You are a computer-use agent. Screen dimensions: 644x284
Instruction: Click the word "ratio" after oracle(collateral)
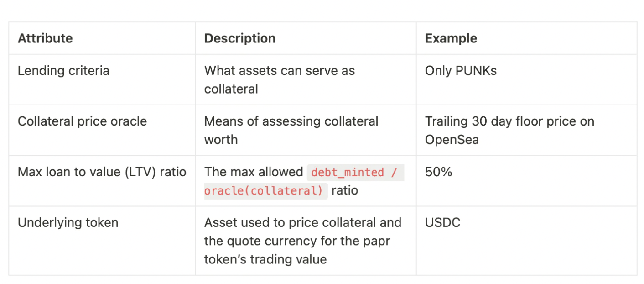pyautogui.click(x=344, y=190)
